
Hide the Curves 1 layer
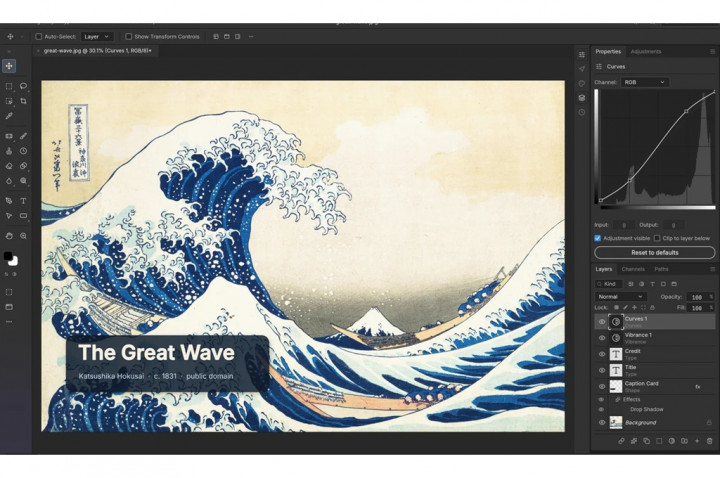(x=602, y=322)
